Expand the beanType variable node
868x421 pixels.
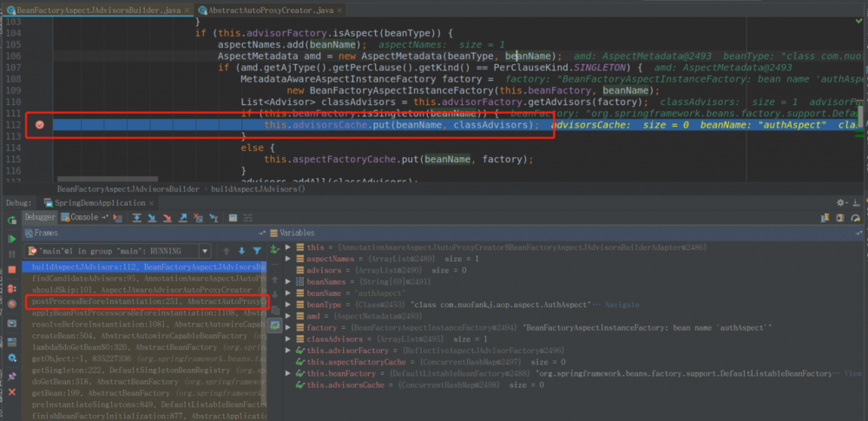[x=287, y=305]
